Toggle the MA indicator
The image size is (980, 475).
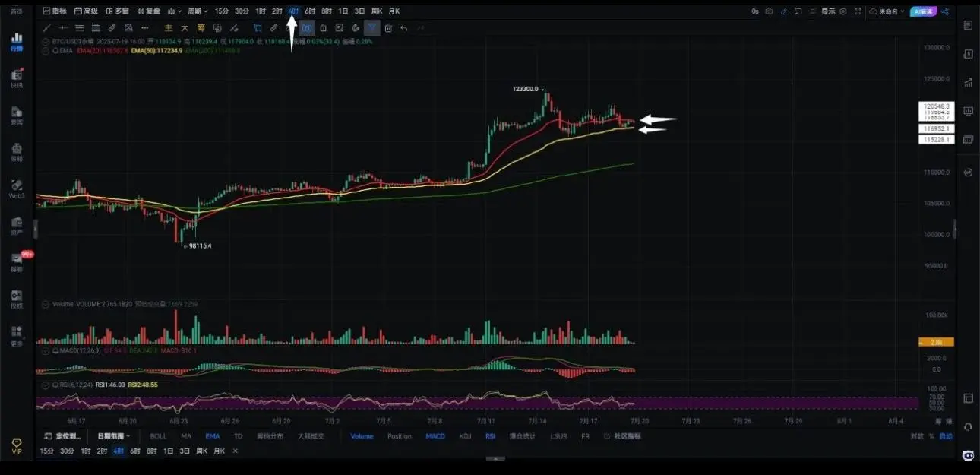point(186,436)
